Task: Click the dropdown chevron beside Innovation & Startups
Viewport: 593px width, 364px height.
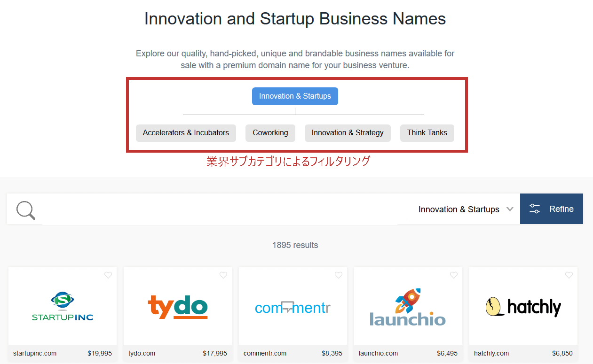Action: [x=510, y=209]
